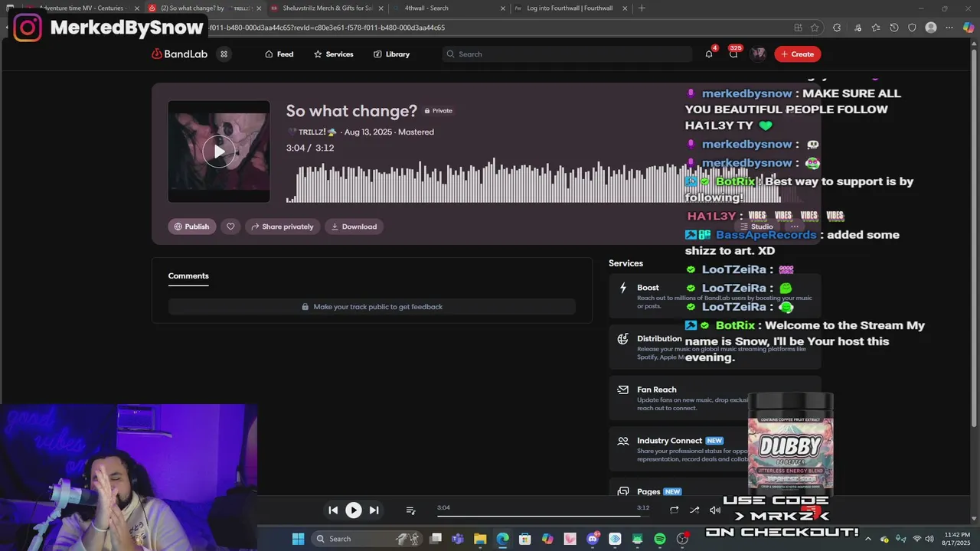Open OBS Studio from taskbar
Viewport: 980px width, 551px height.
click(x=682, y=539)
